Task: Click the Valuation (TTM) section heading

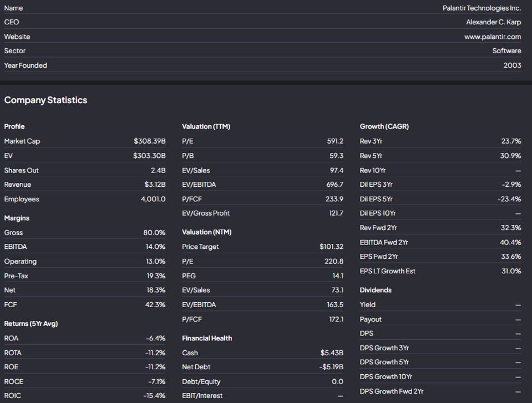Action: pos(206,126)
